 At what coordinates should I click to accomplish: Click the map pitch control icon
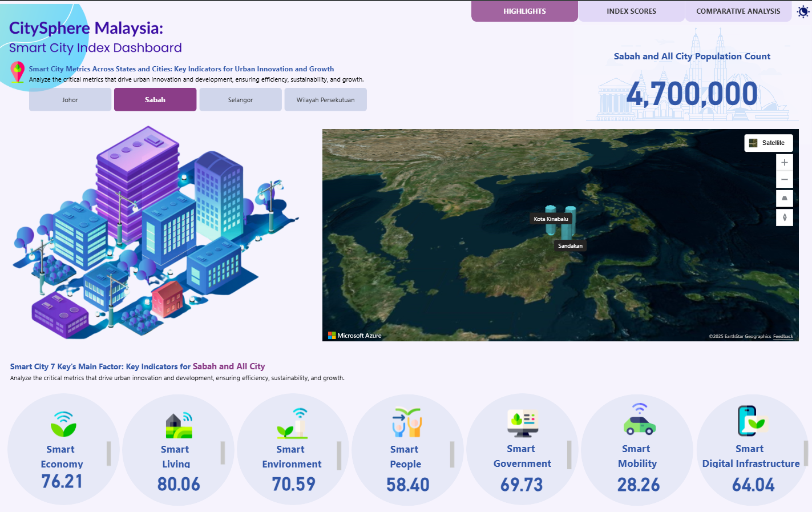pos(785,199)
